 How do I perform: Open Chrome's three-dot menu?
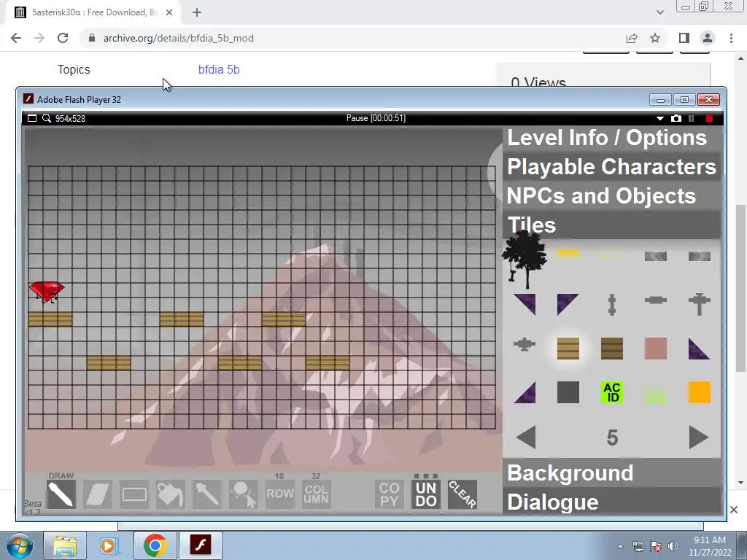tap(731, 38)
